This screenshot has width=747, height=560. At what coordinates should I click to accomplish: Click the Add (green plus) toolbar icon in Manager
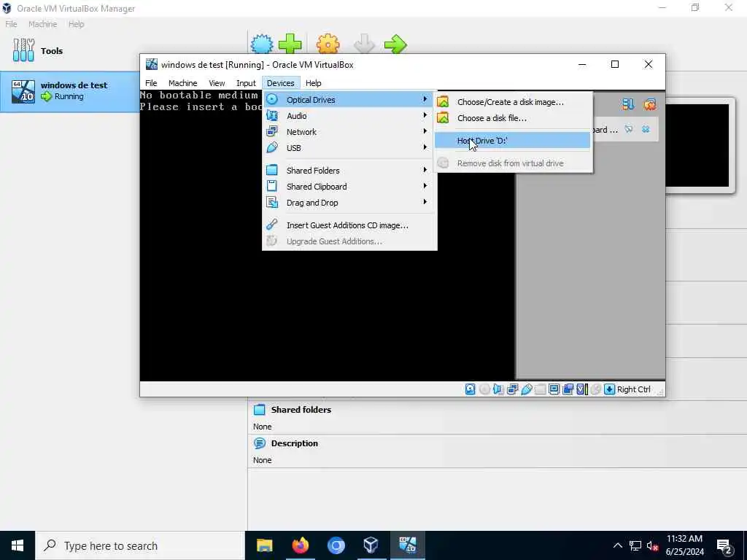290,44
